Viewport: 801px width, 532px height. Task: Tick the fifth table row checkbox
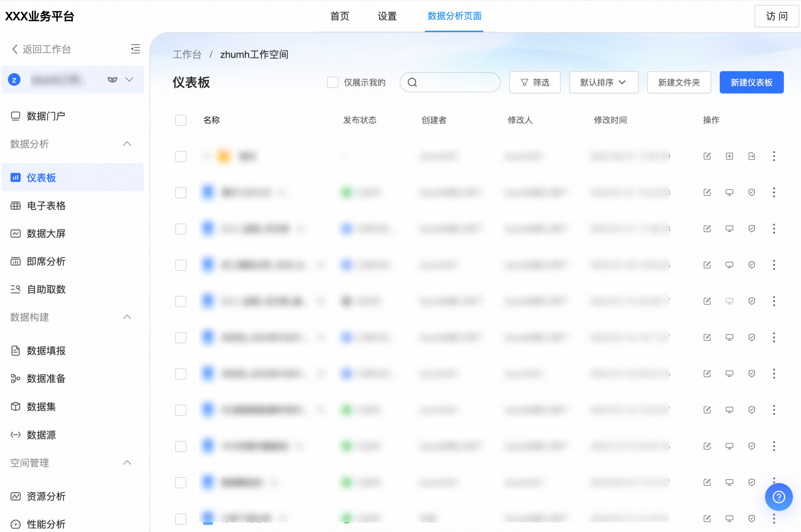click(181, 301)
